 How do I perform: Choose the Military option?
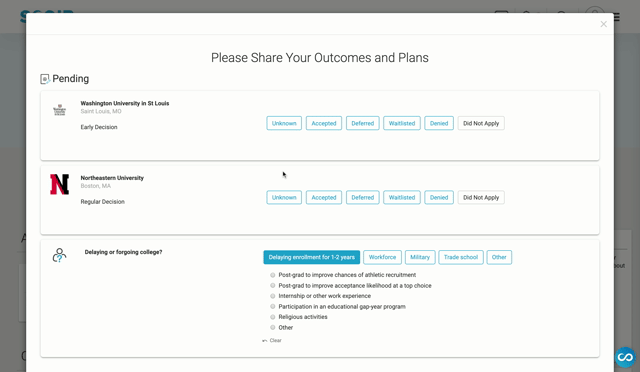tap(420, 257)
